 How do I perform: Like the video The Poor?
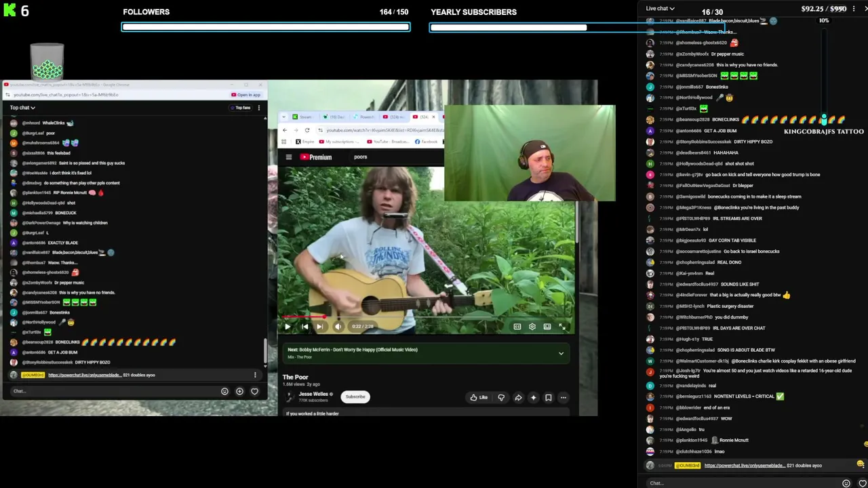tap(479, 398)
